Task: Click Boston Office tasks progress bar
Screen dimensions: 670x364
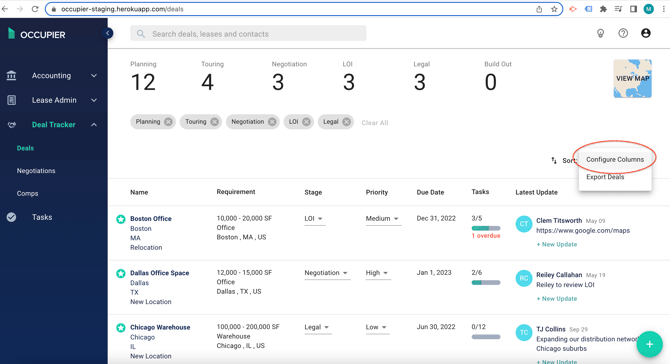Action: tap(486, 228)
